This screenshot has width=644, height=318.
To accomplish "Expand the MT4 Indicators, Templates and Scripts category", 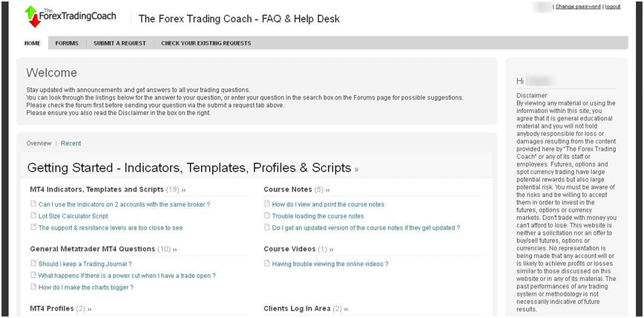I will click(x=96, y=189).
